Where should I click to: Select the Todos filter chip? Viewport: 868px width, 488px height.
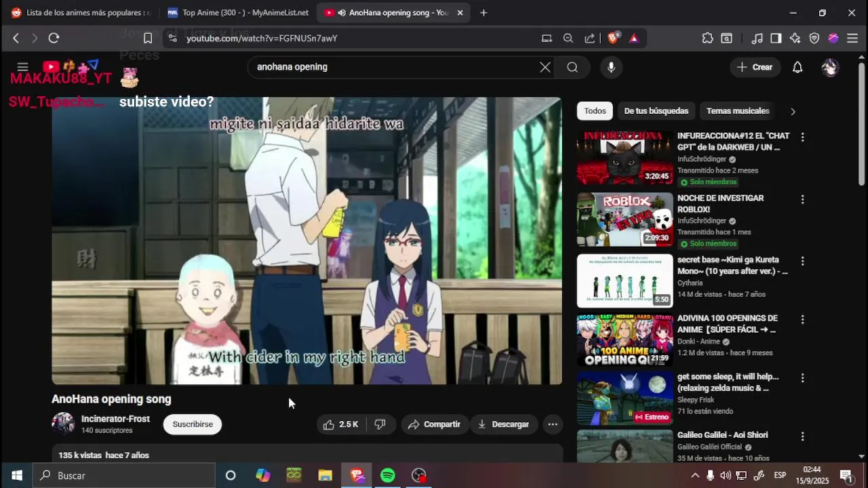point(595,111)
